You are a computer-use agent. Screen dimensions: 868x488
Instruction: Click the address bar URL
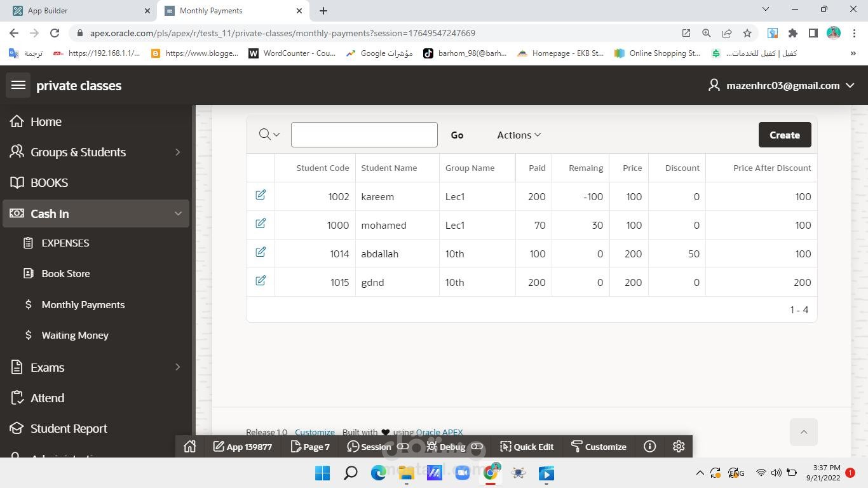pos(282,33)
